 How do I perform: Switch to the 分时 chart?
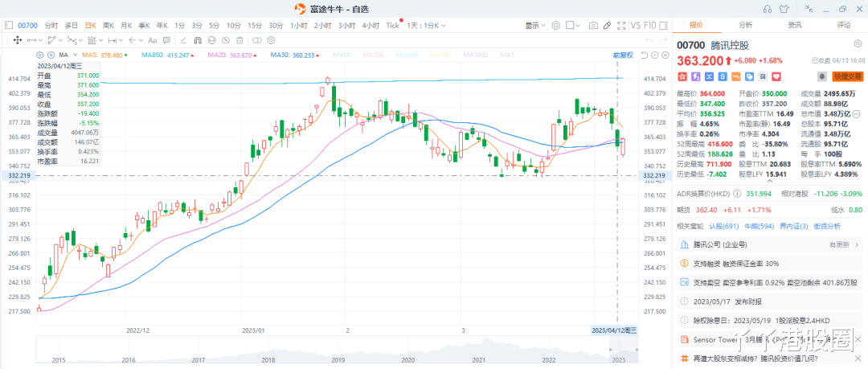pos(51,26)
